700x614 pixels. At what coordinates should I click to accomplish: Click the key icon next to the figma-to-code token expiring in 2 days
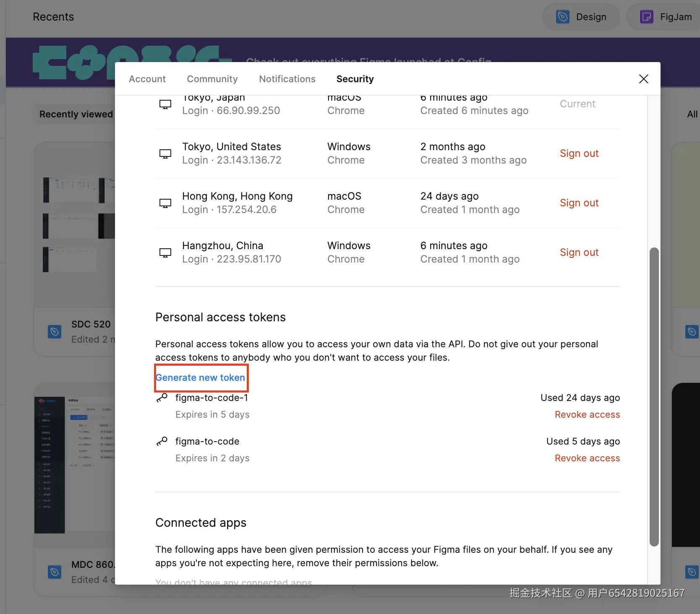pyautogui.click(x=162, y=441)
